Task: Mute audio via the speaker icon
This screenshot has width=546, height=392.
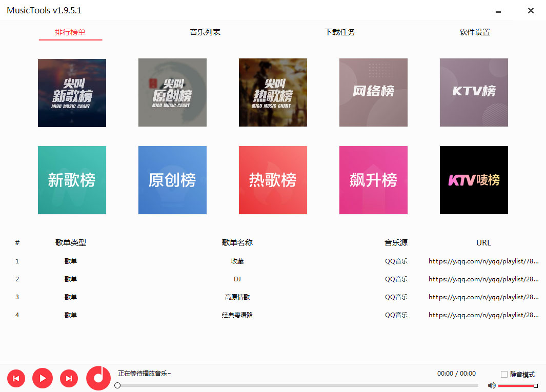Action: pyautogui.click(x=491, y=385)
